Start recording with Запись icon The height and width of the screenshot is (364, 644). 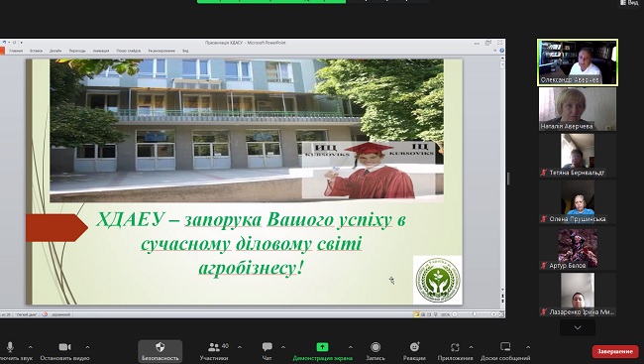(375, 347)
